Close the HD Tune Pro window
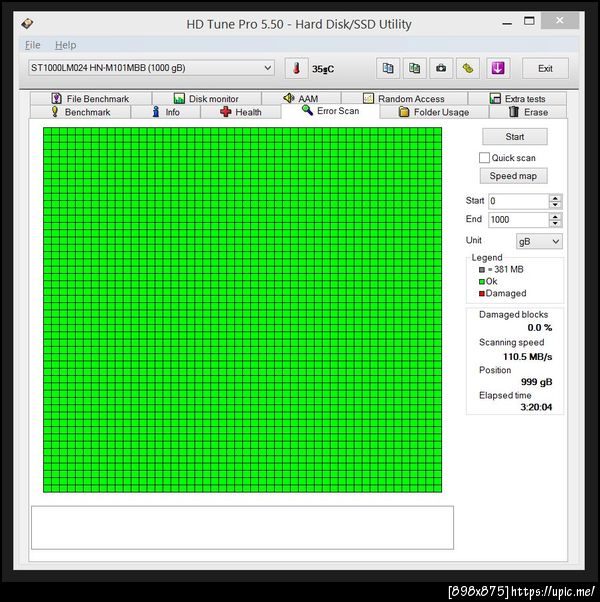The width and height of the screenshot is (600, 602). click(x=560, y=20)
